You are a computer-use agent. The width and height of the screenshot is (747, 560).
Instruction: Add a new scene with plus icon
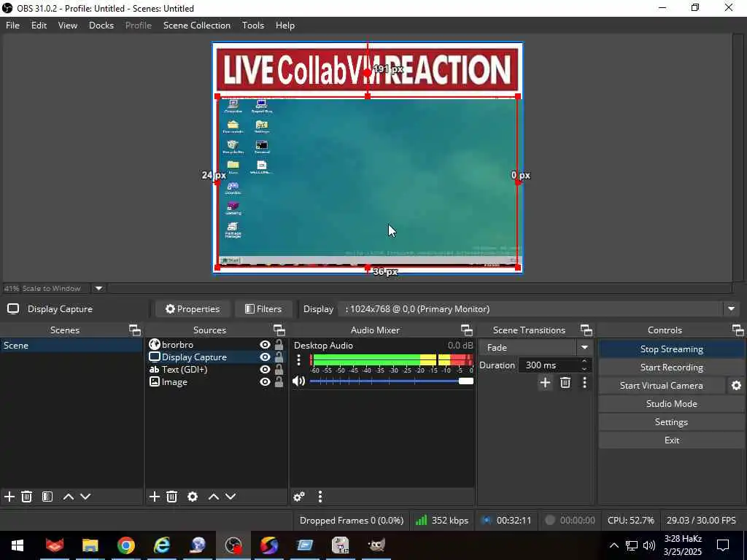coord(9,497)
